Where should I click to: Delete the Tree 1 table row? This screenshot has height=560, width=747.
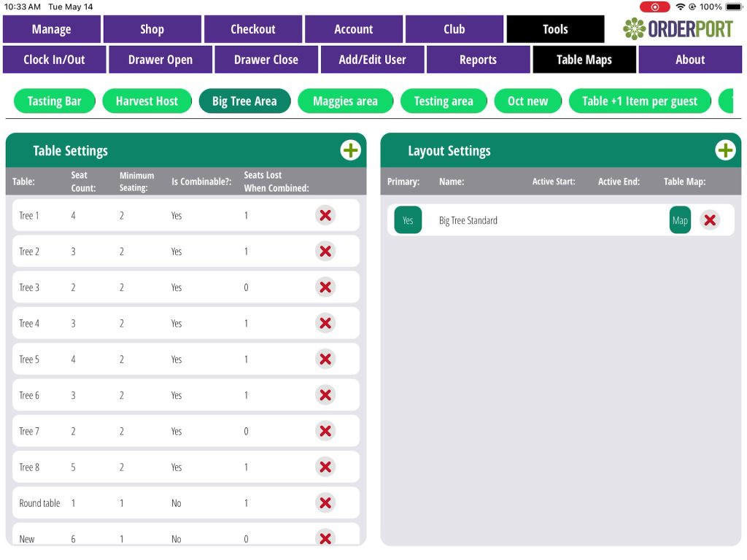click(325, 215)
